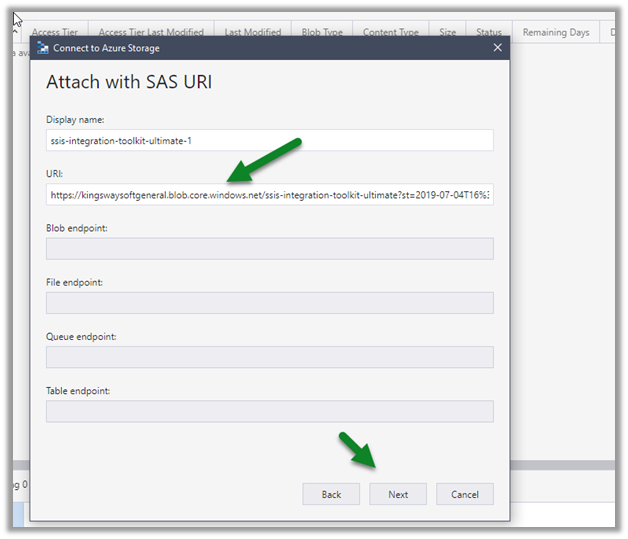Sort by the Status column
This screenshot has width=628, height=539.
click(x=489, y=32)
